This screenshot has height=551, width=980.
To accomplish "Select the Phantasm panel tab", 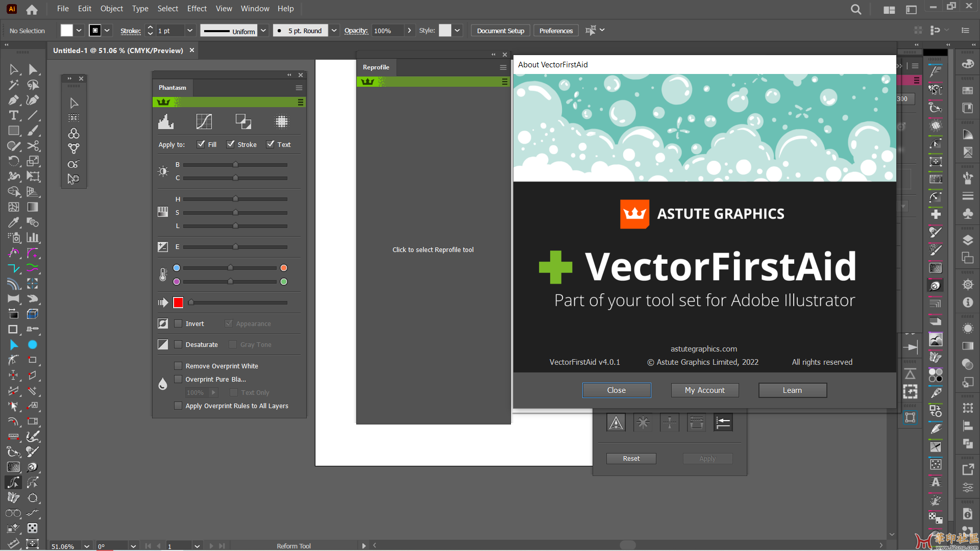I will [x=173, y=87].
